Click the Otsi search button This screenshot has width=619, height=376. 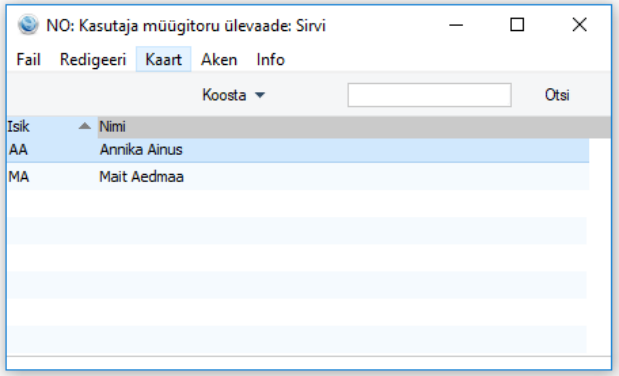(x=557, y=95)
